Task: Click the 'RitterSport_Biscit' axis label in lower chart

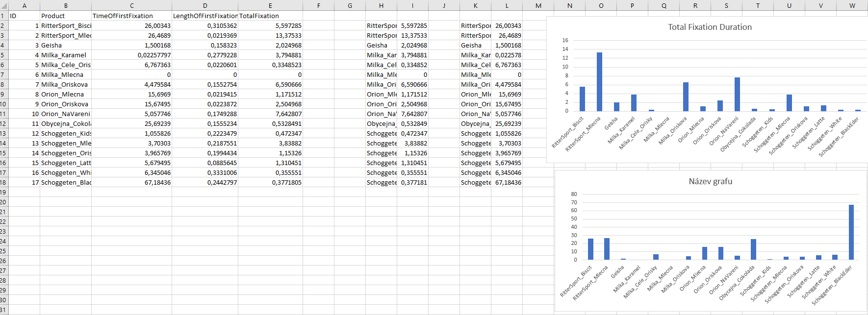Action: pos(576,282)
